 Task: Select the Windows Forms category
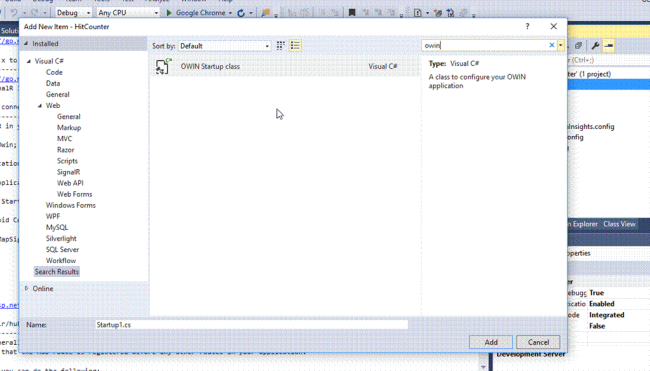(70, 205)
